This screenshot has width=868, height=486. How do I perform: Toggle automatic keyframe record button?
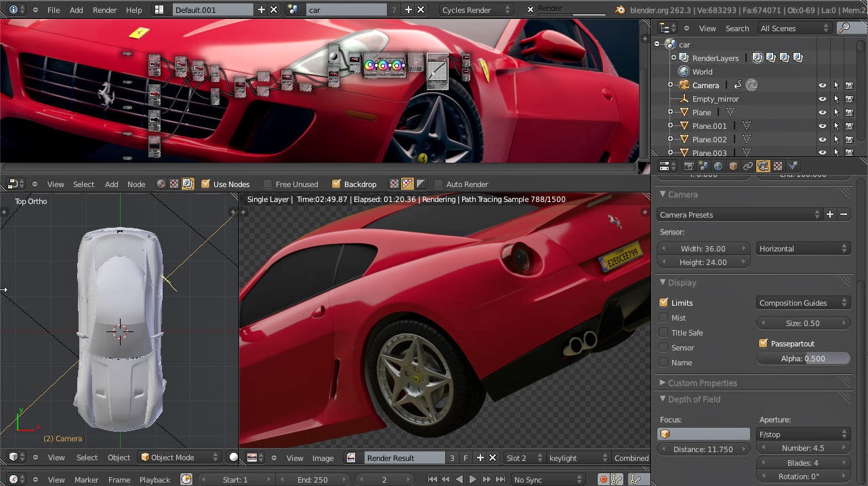(x=603, y=479)
